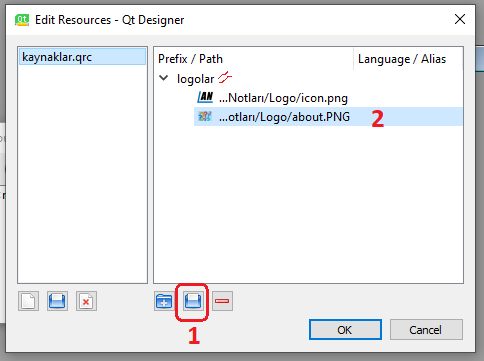484x361 pixels.
Task: Click the Add Prefix folder icon
Action: [164, 301]
